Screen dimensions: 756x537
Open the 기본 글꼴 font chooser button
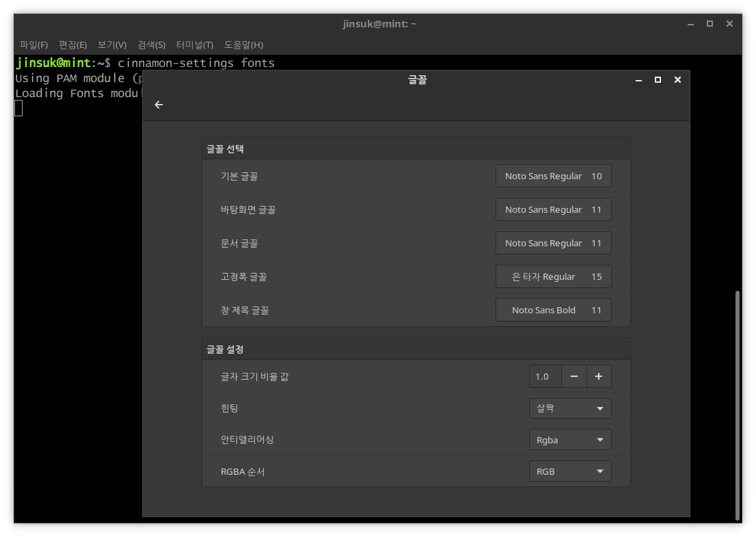coord(553,176)
